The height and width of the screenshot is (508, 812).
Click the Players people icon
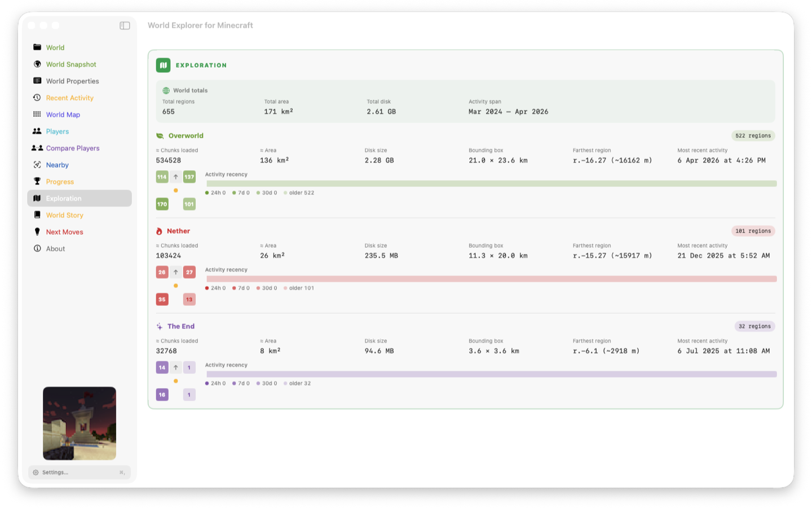click(37, 131)
